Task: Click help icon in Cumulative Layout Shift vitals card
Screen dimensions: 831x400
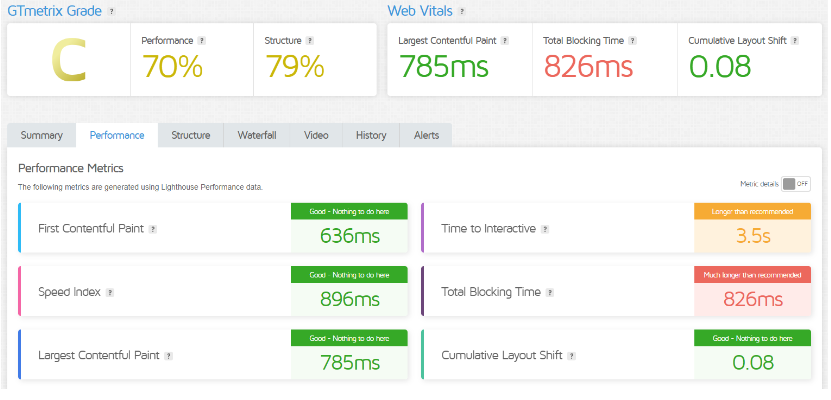Action: tap(794, 41)
